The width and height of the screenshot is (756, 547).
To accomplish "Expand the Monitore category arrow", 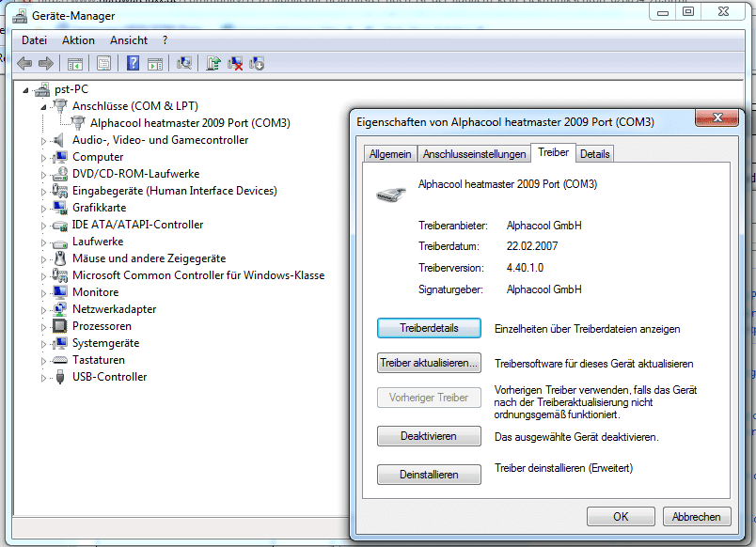I will (x=43, y=293).
